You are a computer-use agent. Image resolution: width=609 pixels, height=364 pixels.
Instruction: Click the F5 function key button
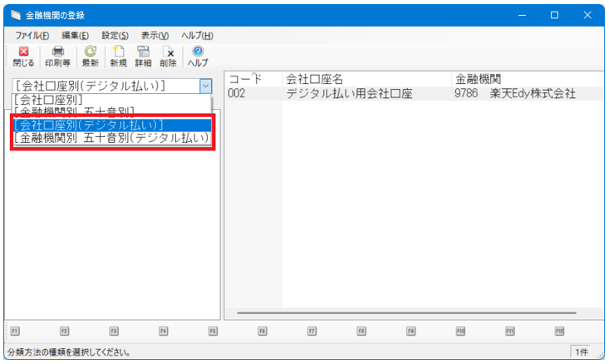click(213, 332)
